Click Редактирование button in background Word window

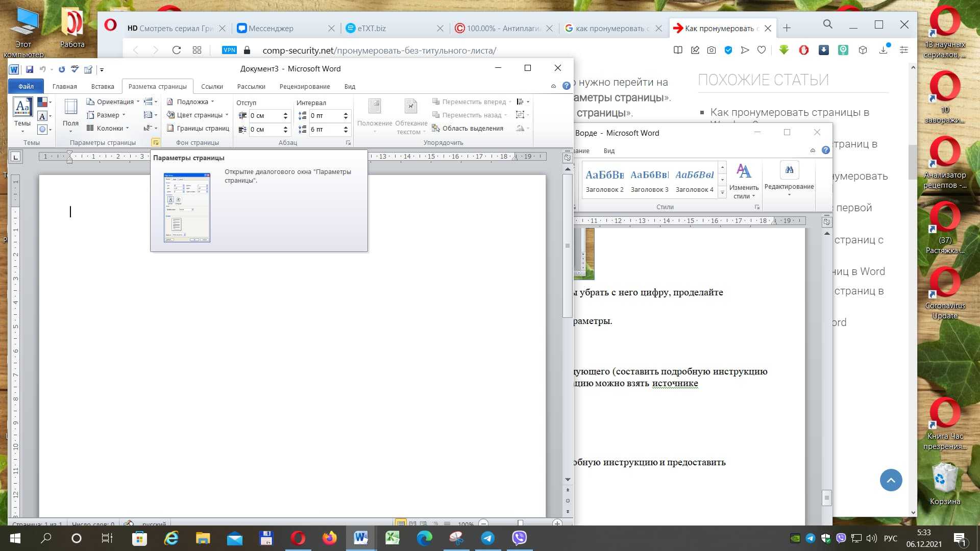[789, 179]
